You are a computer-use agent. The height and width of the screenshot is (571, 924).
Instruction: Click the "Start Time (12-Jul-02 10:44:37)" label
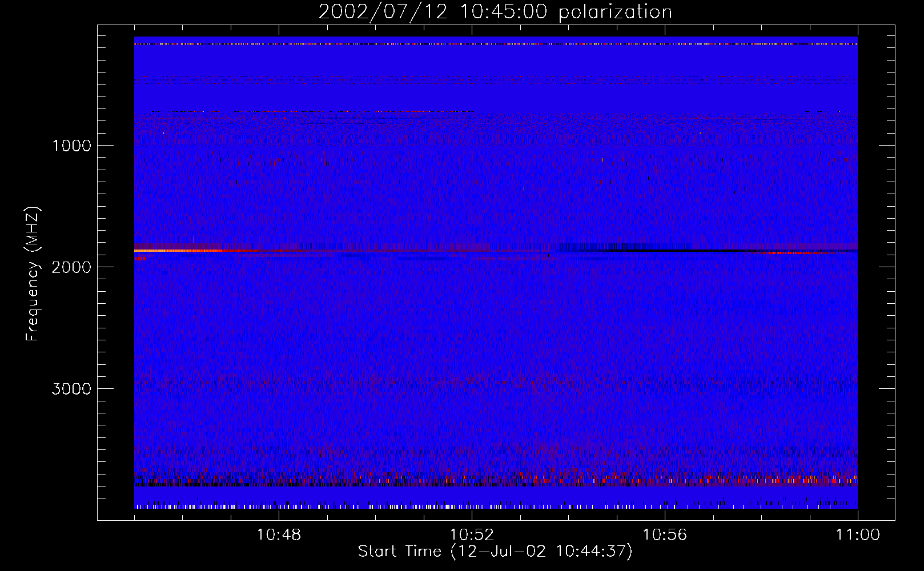tap(495, 552)
